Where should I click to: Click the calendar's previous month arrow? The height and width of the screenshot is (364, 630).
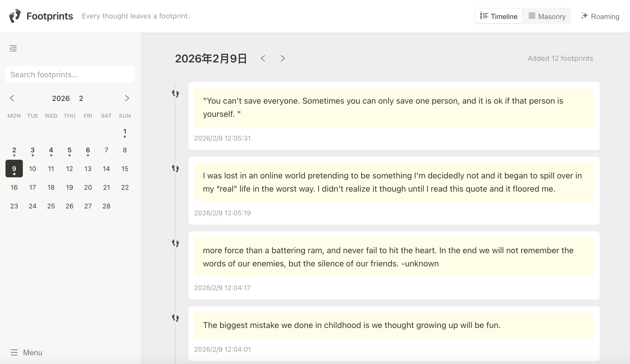point(12,98)
